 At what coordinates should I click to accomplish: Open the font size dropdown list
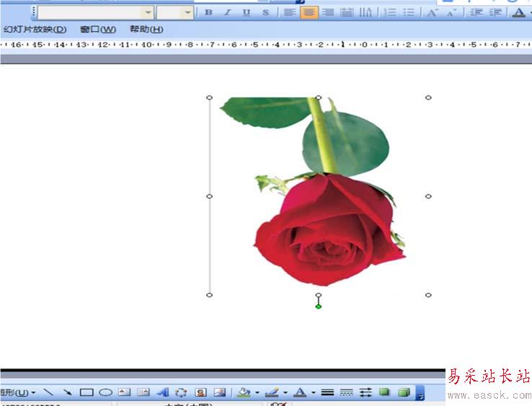click(x=187, y=12)
